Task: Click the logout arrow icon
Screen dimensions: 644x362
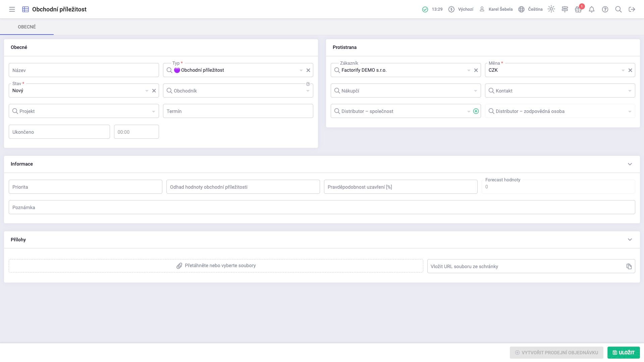Action: point(632,9)
